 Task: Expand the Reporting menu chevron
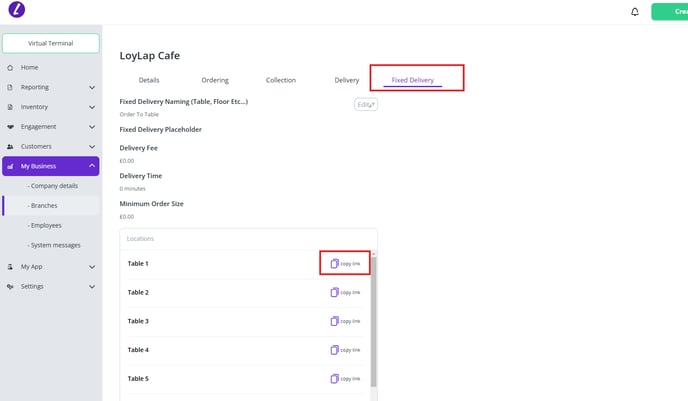(92, 87)
